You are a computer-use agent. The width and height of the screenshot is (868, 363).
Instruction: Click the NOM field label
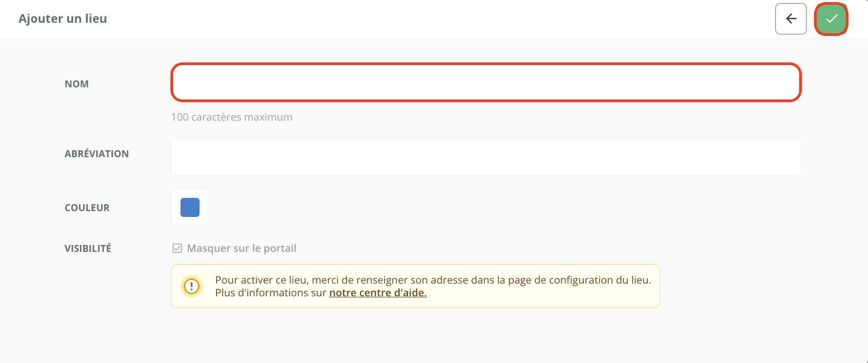77,84
